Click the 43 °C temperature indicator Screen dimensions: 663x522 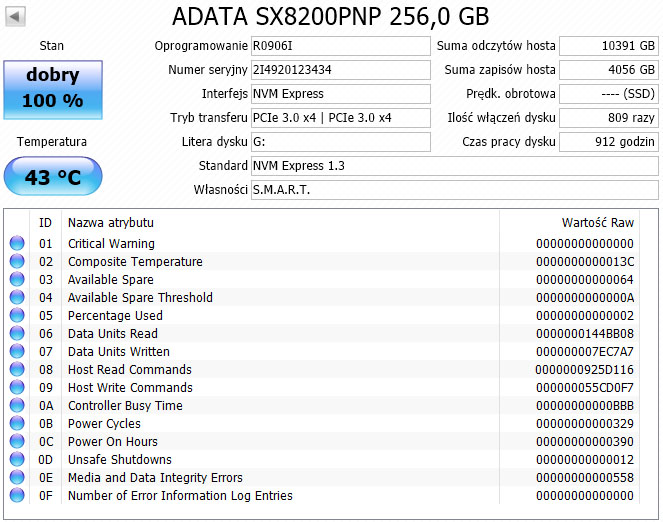click(x=53, y=176)
